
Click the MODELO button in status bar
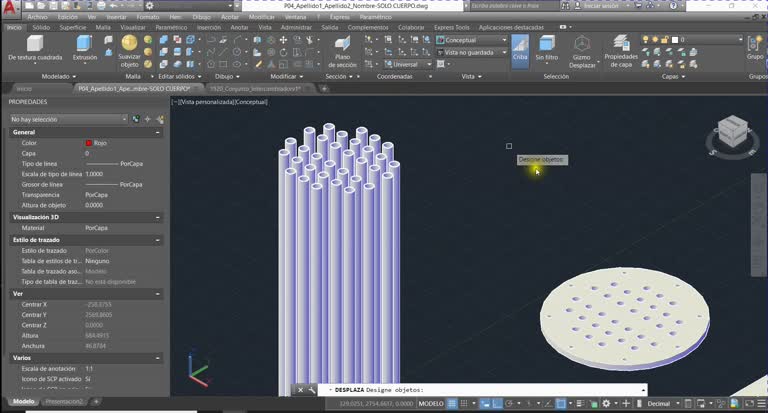[431, 404]
